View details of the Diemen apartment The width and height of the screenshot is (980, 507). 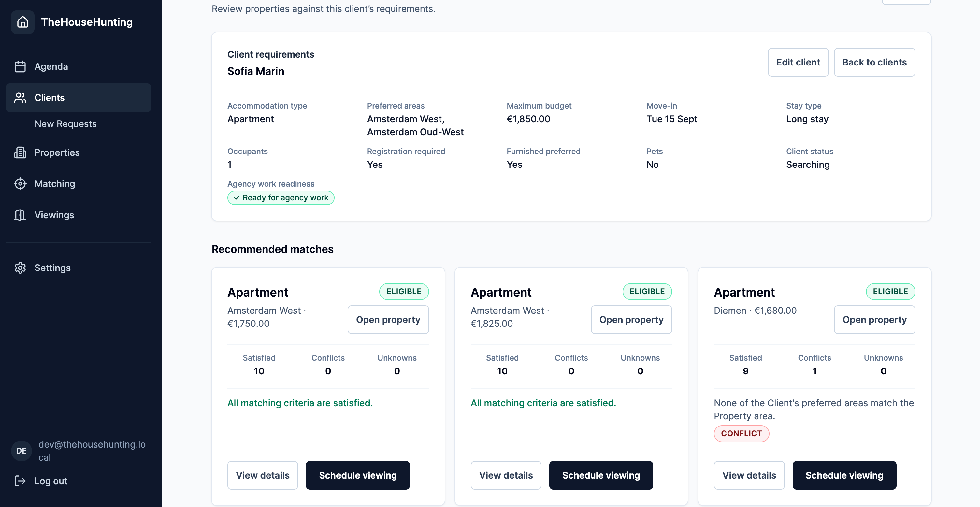tap(749, 475)
